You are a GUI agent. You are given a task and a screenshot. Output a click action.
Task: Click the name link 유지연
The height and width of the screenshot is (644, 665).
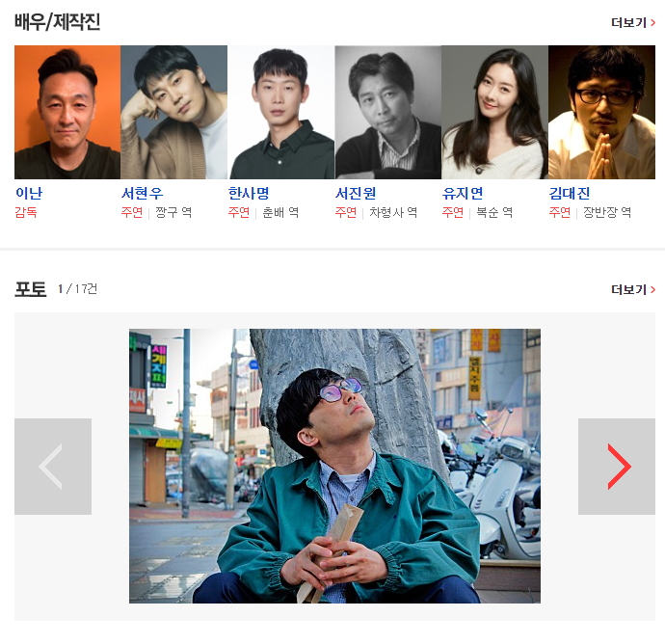point(463,193)
